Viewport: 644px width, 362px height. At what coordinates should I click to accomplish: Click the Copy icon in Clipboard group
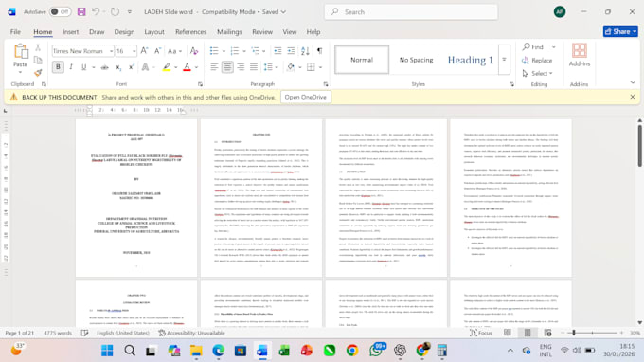38,60
